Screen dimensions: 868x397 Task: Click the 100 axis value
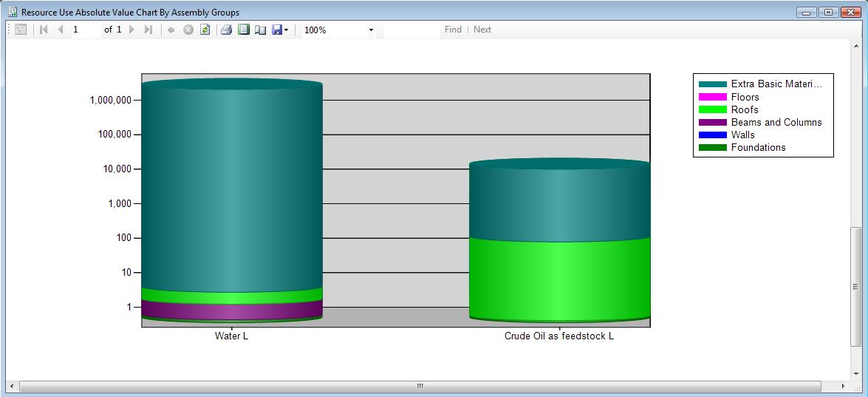pyautogui.click(x=125, y=238)
